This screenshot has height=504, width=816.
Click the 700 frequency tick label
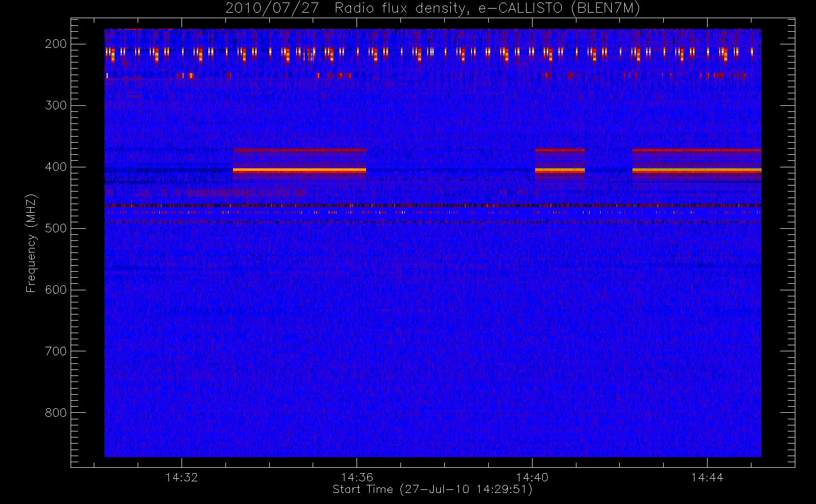pyautogui.click(x=56, y=351)
